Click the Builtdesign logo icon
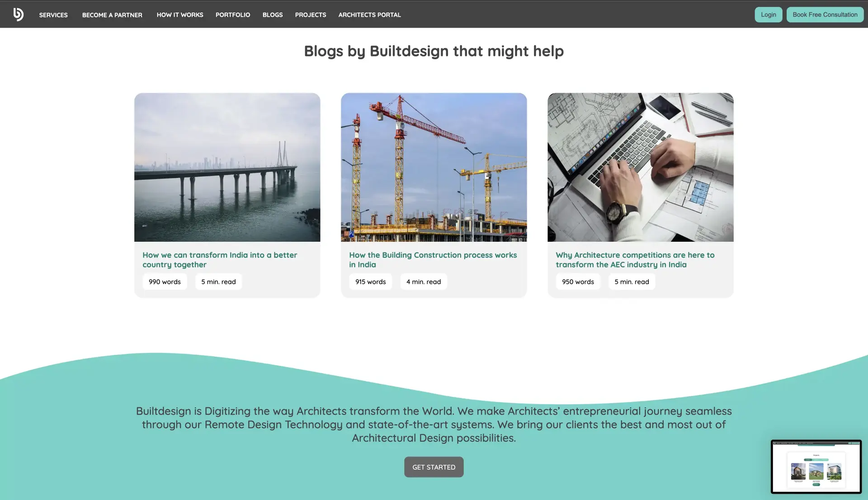The height and width of the screenshot is (500, 868). click(x=18, y=14)
